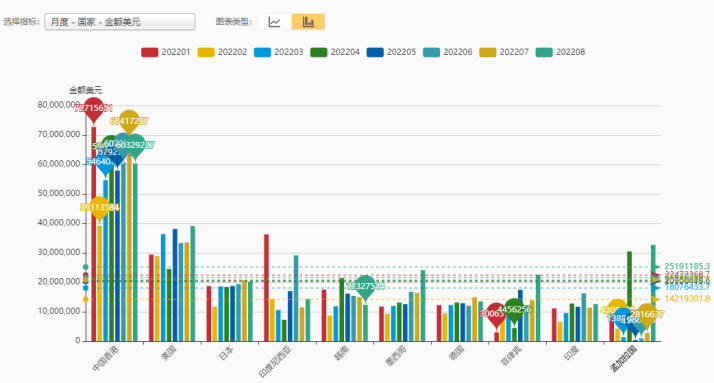The image size is (714, 383).
Task: Click the 202205 blue legend swatch
Action: tap(375, 52)
